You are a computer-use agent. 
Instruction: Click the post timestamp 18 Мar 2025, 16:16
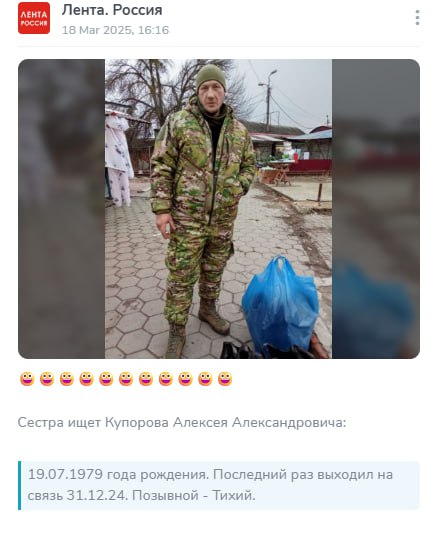tap(115, 30)
